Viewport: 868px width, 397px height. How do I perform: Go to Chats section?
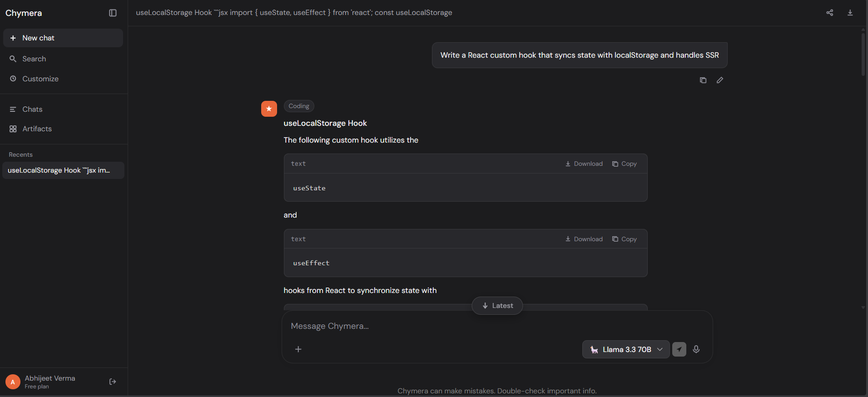point(32,109)
